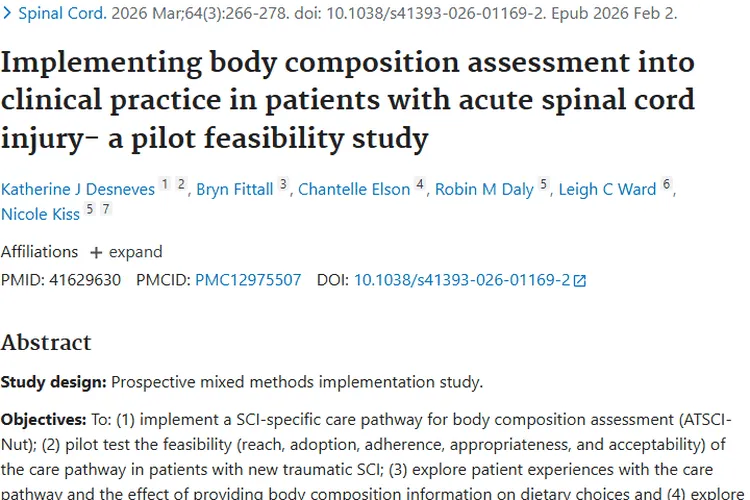Click affiliation superscript 1 beside Desneves
The height and width of the screenshot is (500, 750).
(x=165, y=185)
